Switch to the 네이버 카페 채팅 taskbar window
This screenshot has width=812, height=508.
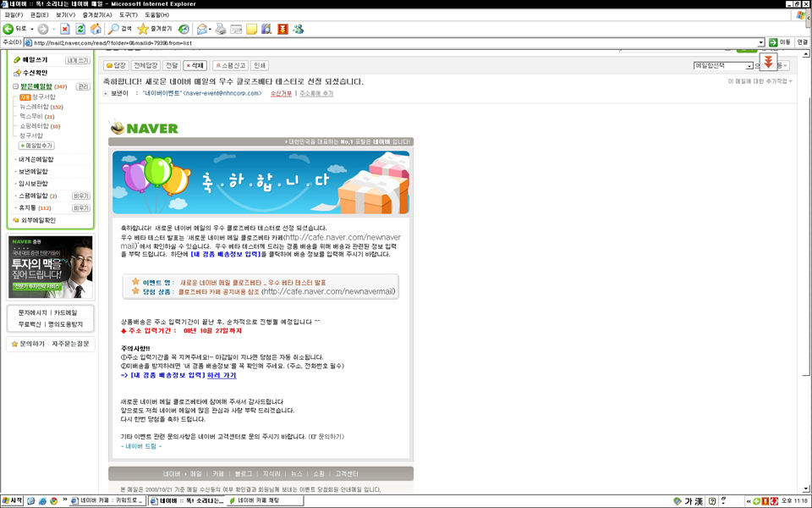pyautogui.click(x=266, y=501)
